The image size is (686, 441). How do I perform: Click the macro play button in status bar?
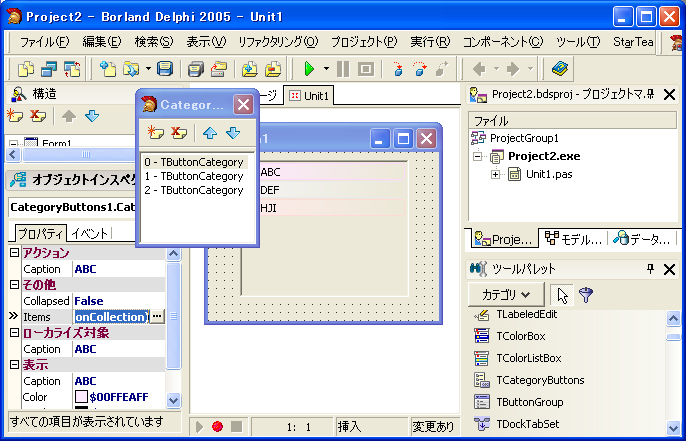click(199, 426)
